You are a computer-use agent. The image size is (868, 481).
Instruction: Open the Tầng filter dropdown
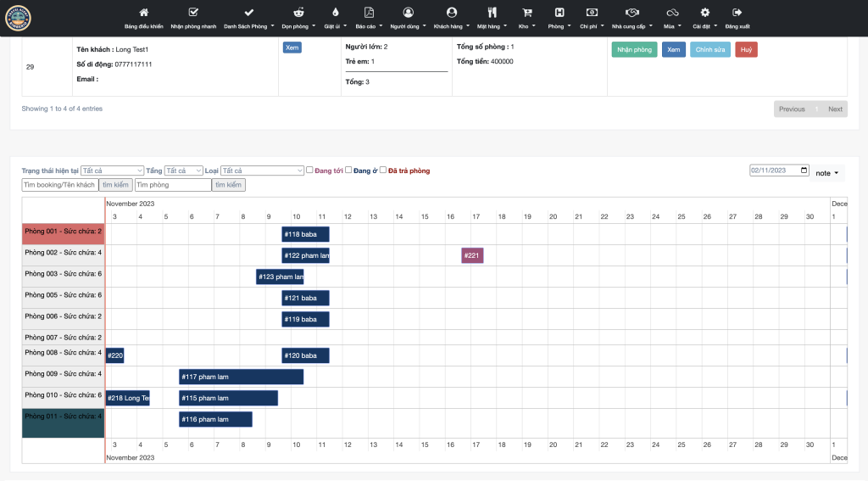point(183,171)
